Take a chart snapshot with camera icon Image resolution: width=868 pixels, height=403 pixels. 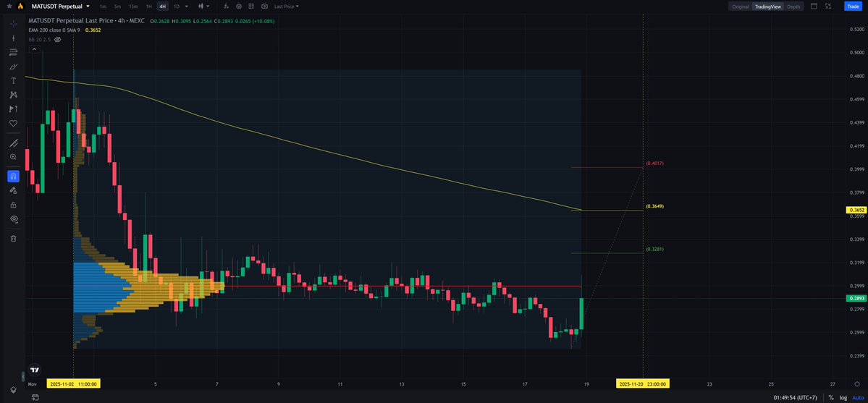pyautogui.click(x=265, y=6)
